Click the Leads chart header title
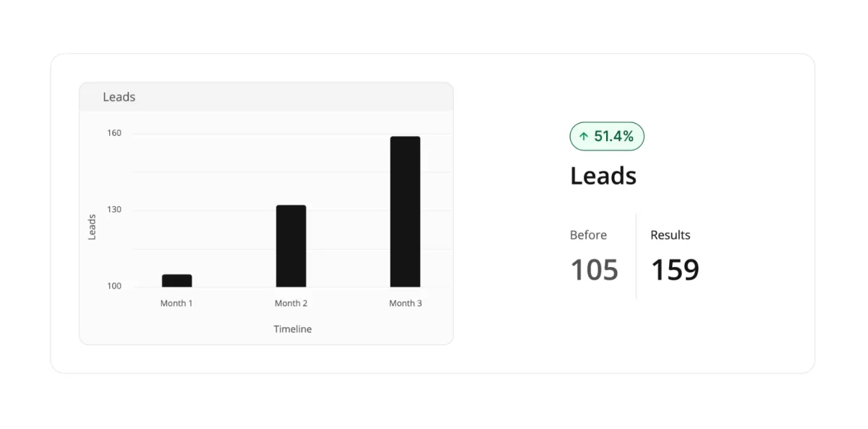 coord(119,97)
